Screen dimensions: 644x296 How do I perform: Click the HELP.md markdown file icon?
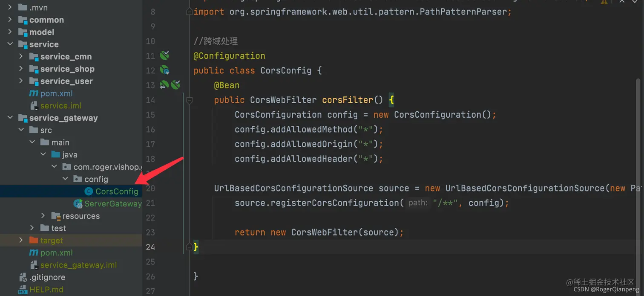[x=23, y=290]
